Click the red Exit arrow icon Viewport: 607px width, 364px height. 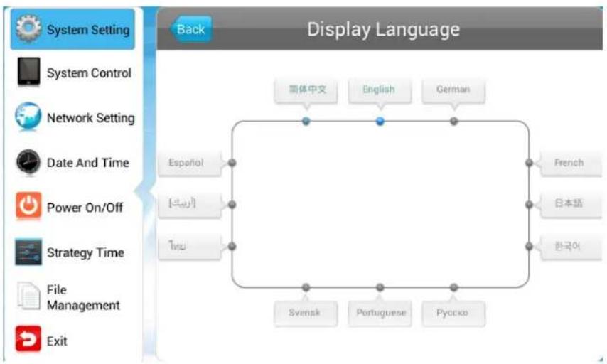coord(28,339)
